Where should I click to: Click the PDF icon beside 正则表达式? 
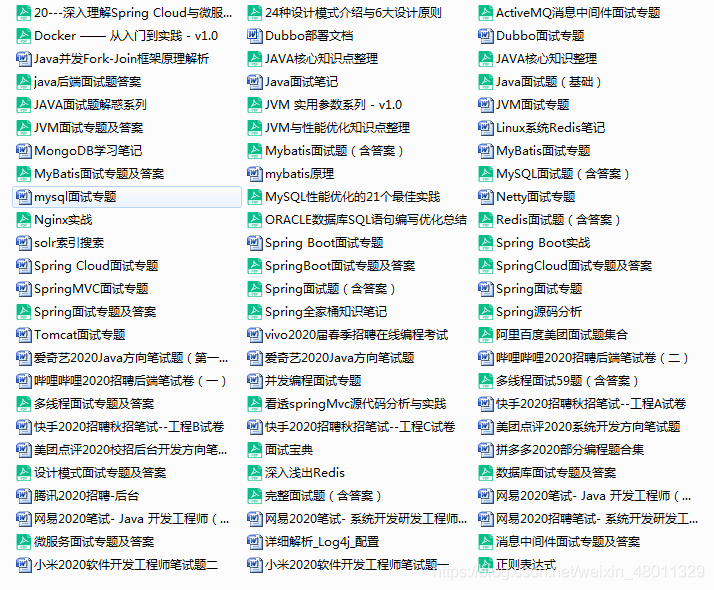point(485,565)
